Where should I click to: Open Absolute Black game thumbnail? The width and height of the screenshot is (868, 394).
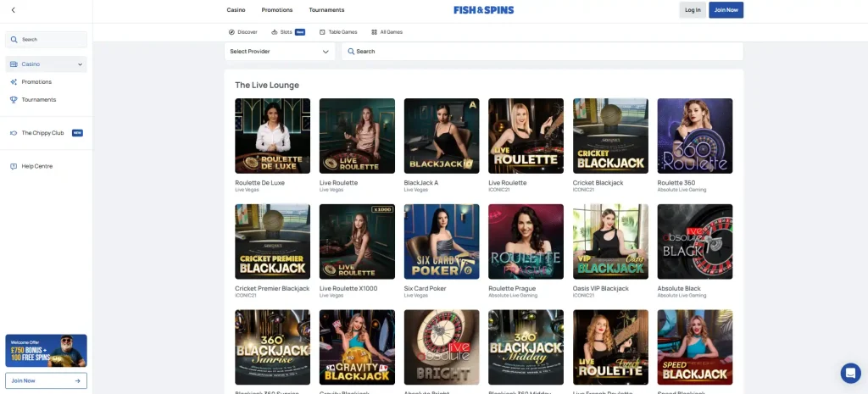point(695,241)
